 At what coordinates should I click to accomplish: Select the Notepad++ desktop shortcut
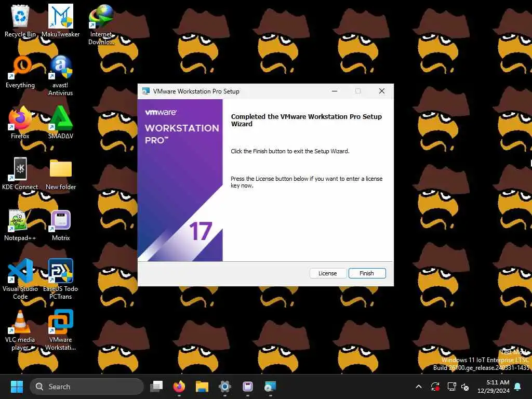20,224
